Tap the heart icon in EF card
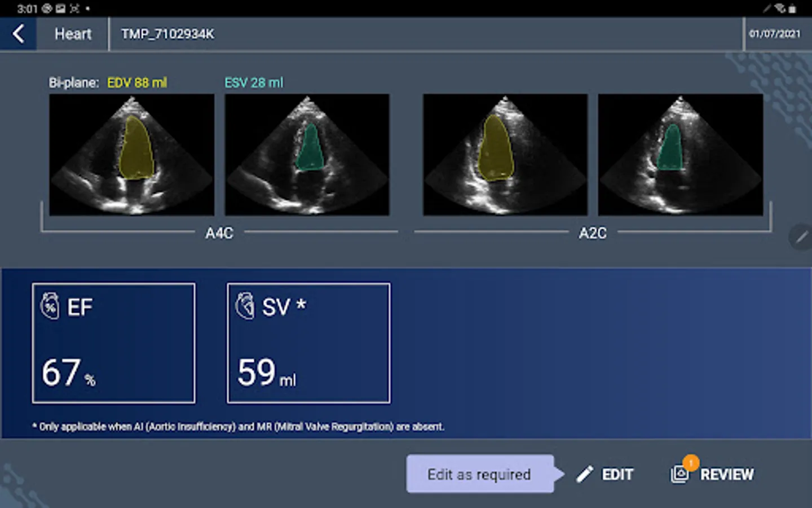Screen dimensions: 812x508 pyautogui.click(x=50, y=306)
